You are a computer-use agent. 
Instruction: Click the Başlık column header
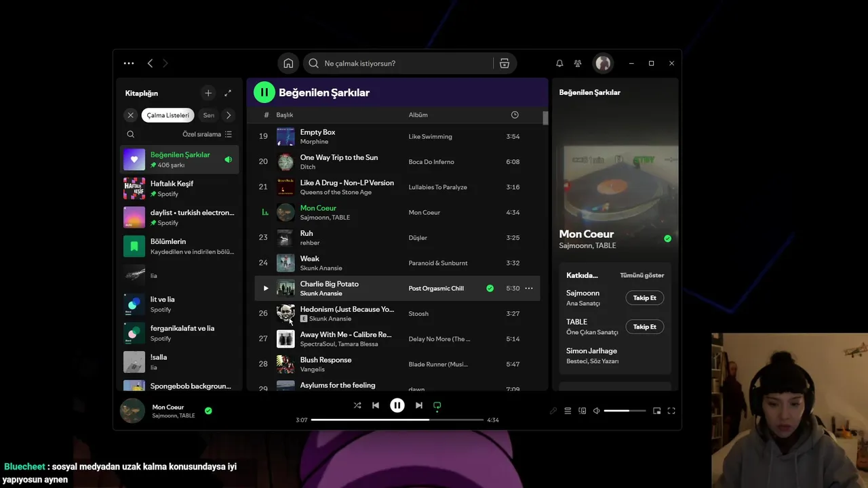pyautogui.click(x=285, y=115)
